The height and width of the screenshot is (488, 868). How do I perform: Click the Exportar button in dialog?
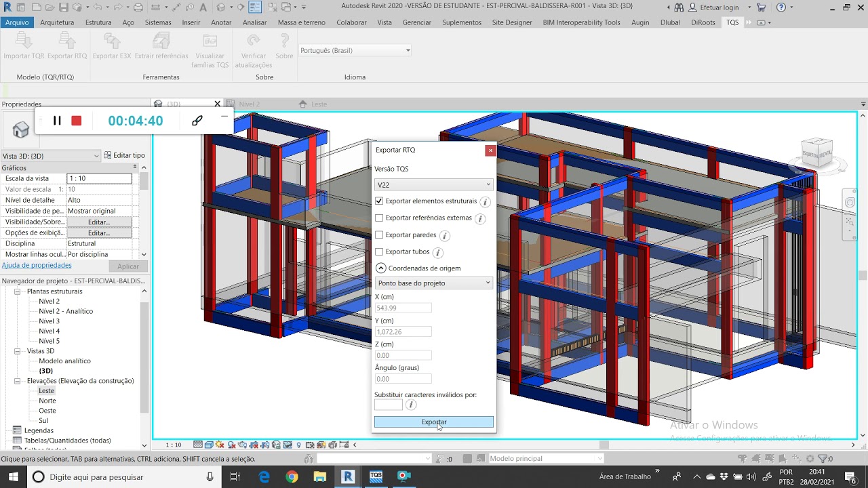[x=434, y=422]
